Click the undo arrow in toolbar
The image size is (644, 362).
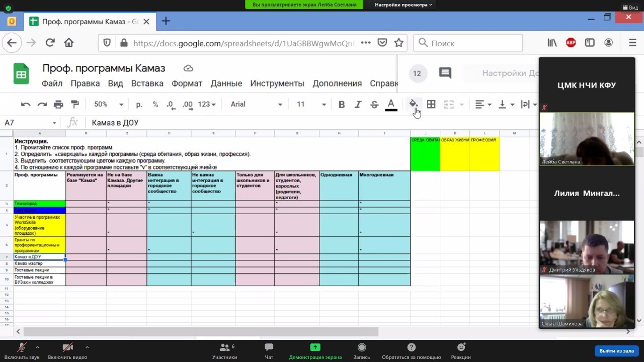26,105
